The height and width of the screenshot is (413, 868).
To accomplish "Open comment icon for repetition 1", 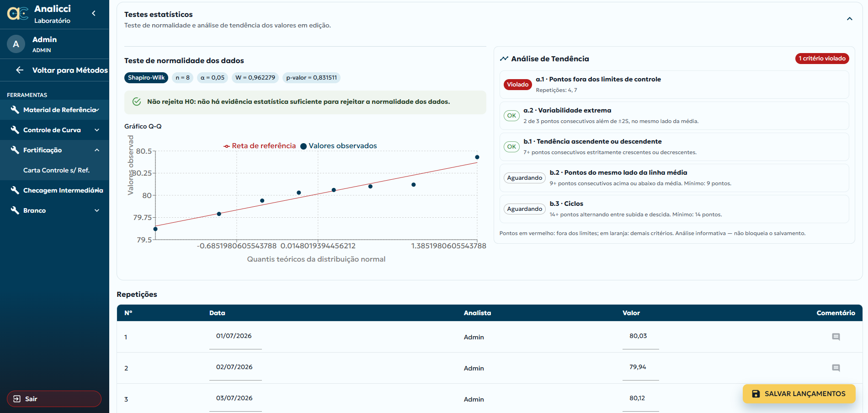I will pyautogui.click(x=836, y=337).
